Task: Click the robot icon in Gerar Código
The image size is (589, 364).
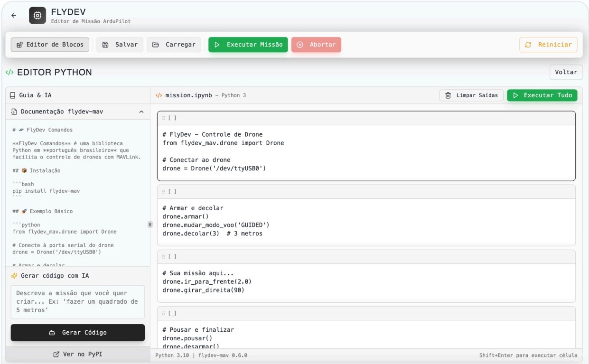Action: [x=52, y=333]
